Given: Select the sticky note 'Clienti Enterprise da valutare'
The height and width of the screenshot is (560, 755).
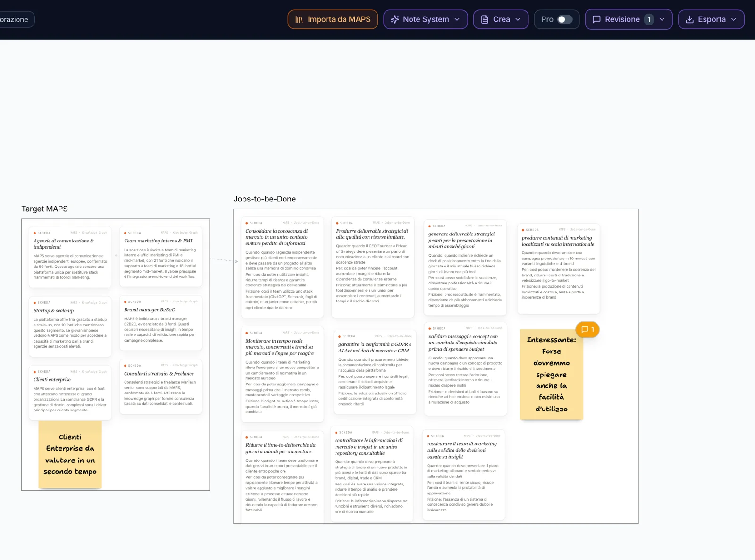Looking at the screenshot, I should 70,454.
